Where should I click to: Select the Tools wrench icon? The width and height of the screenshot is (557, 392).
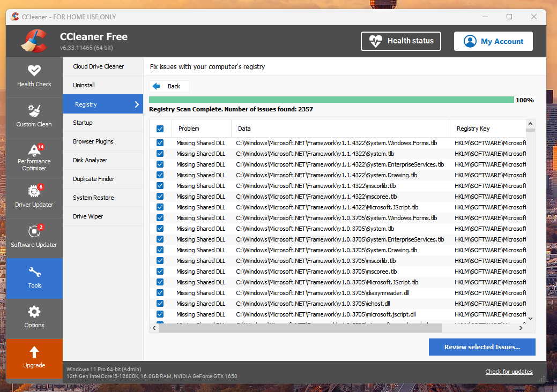pos(35,273)
